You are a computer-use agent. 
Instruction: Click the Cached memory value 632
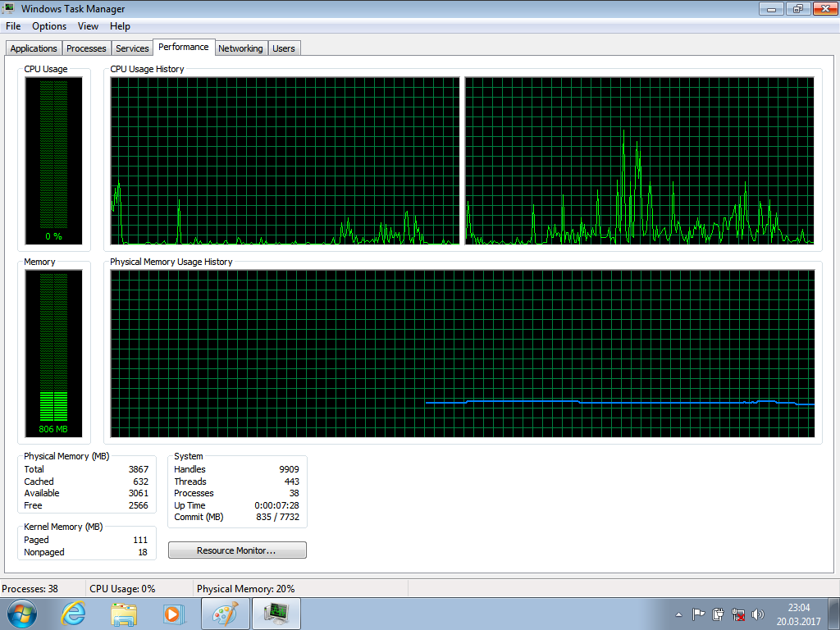(x=140, y=482)
